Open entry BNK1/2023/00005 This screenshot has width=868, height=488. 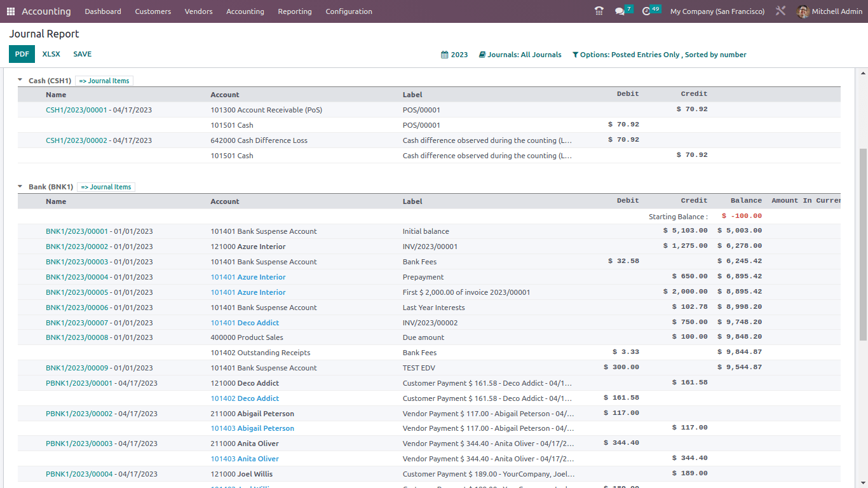click(77, 292)
